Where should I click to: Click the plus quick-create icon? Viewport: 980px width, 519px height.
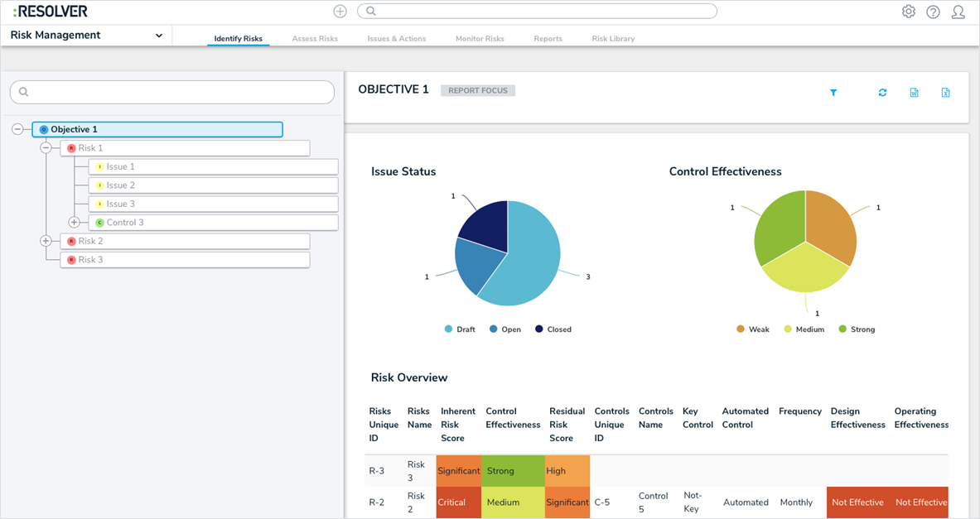(x=340, y=12)
